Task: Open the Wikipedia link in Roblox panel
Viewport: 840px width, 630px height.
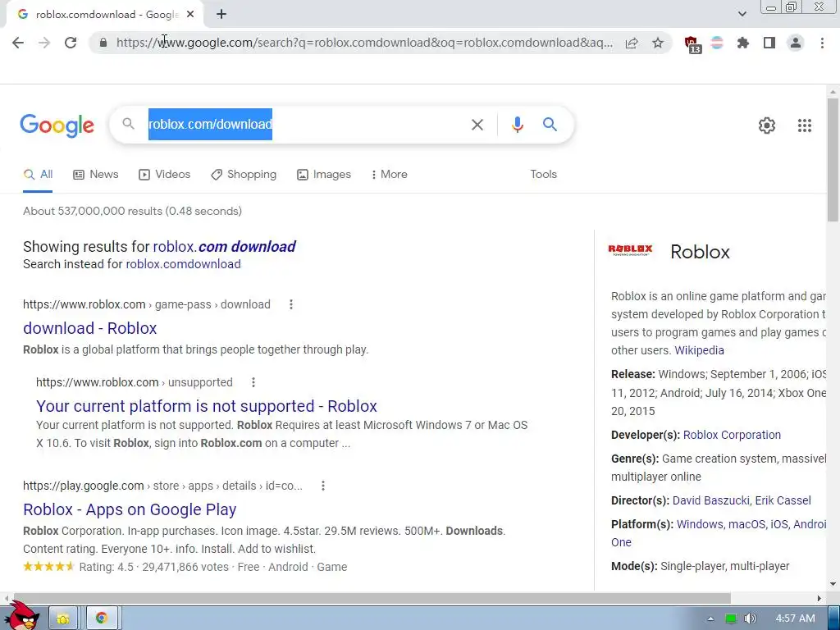Action: tap(699, 350)
